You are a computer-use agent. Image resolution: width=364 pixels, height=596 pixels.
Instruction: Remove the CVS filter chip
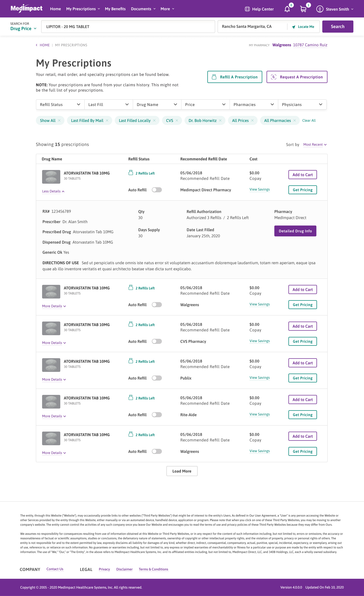tap(177, 120)
